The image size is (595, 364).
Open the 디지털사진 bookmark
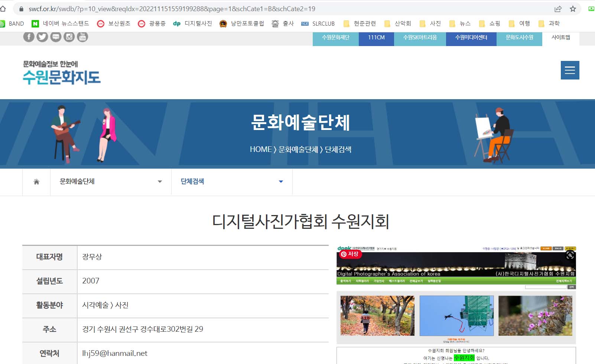193,23
